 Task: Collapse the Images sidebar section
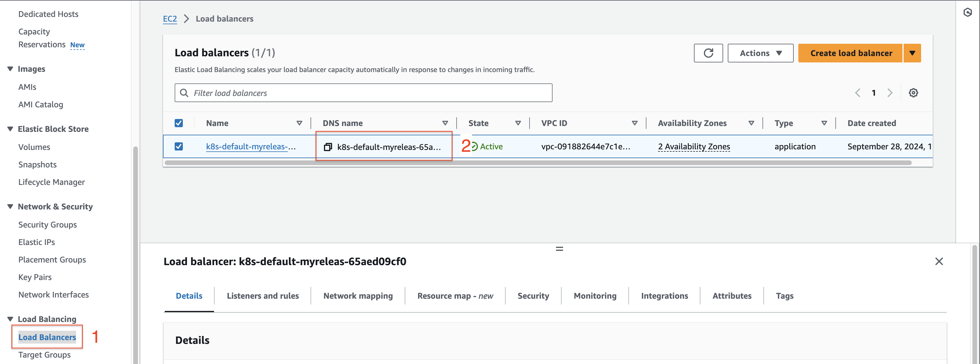coord(10,69)
